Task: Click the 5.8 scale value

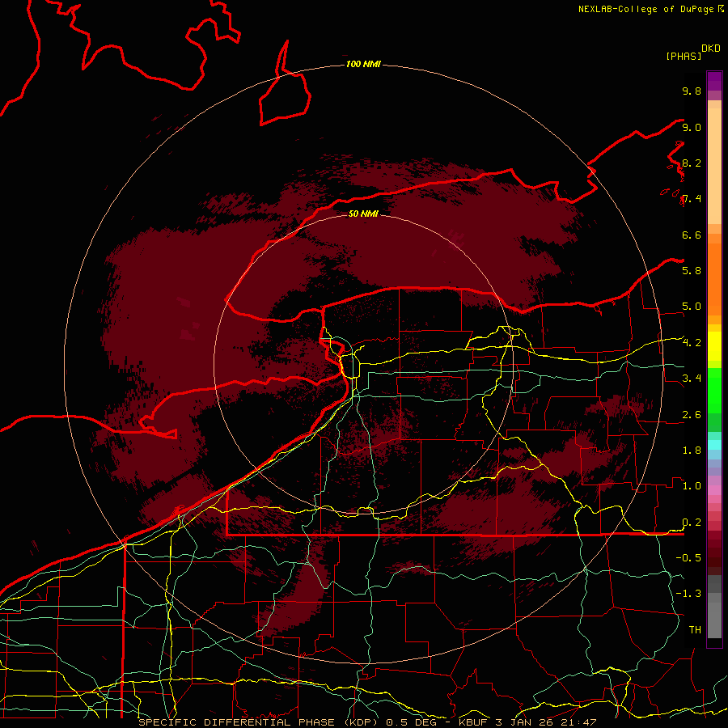Action: [x=692, y=270]
